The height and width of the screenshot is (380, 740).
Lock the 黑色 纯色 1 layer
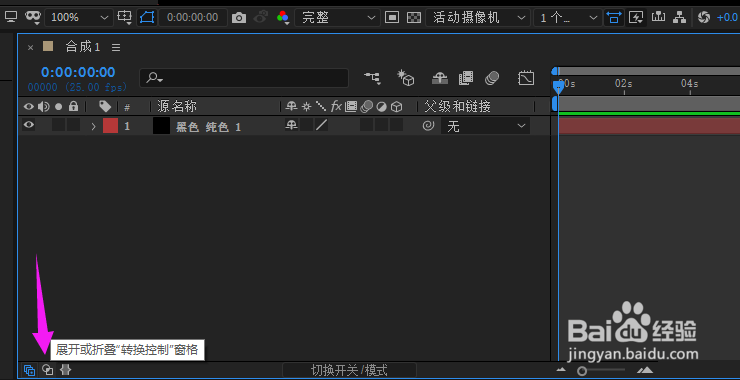click(x=73, y=126)
